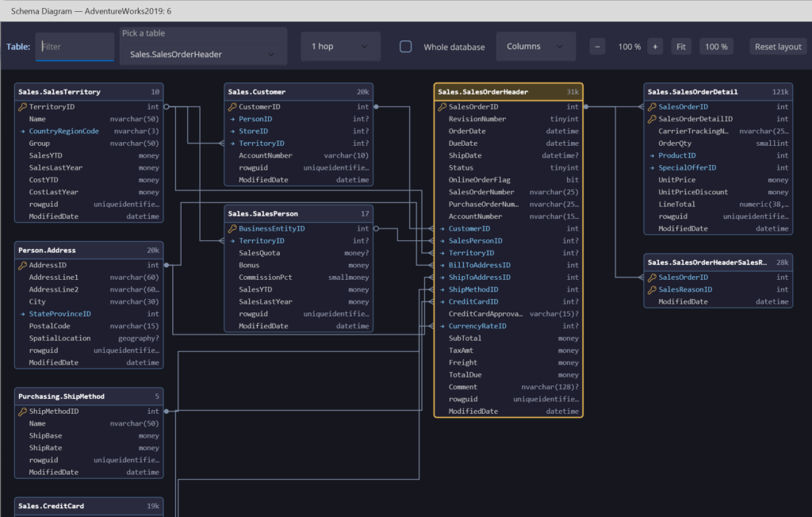This screenshot has width=812, height=517.
Task: Click the PurchaseOrderNum… column row
Action: point(508,204)
